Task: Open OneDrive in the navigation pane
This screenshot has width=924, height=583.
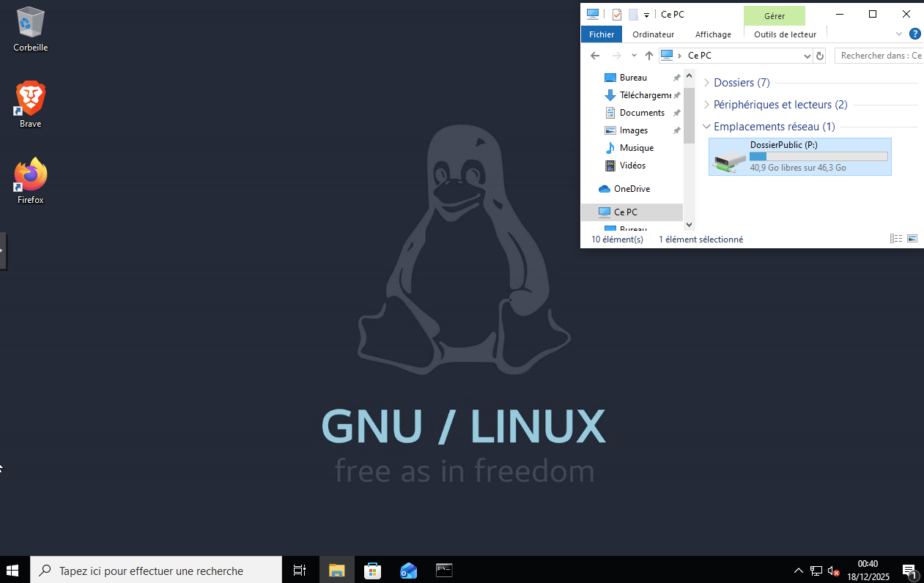Action: 632,189
